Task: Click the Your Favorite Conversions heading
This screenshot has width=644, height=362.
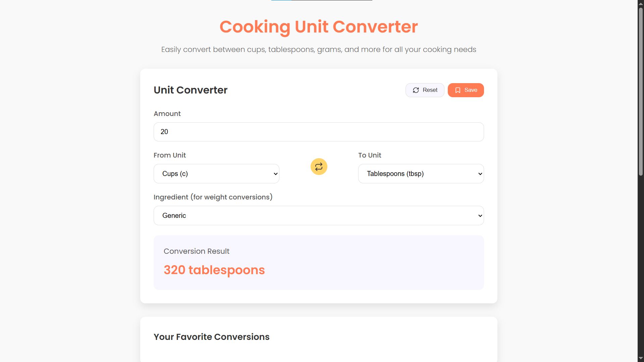Action: click(211, 337)
